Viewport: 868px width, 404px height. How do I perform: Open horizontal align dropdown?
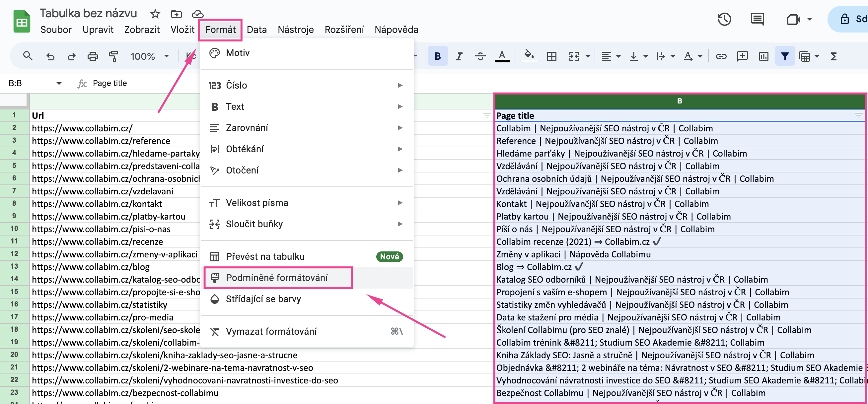pyautogui.click(x=611, y=56)
